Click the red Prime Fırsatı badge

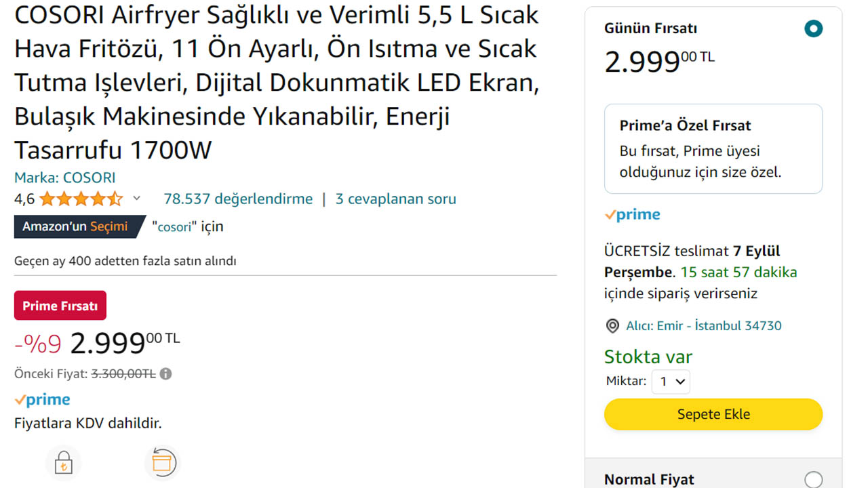point(60,306)
